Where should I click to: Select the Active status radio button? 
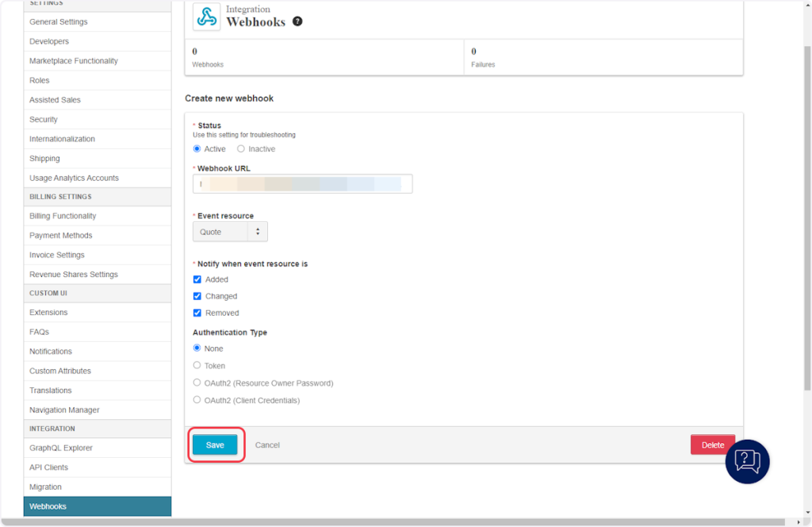pos(197,149)
